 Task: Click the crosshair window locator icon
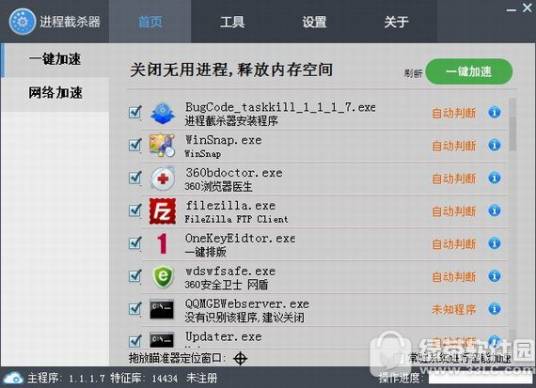(x=240, y=359)
